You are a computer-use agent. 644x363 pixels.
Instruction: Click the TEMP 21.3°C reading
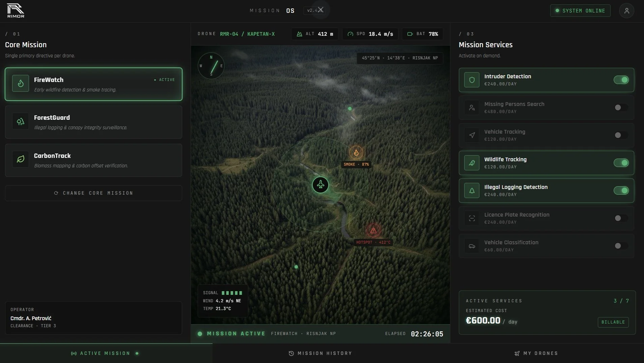point(217,308)
